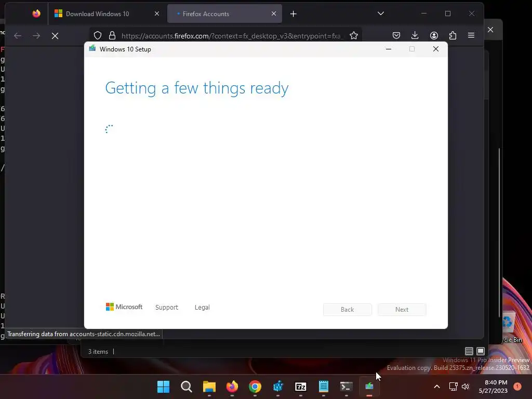Open the Support link in Setup
Viewport: 532px width, 399px height.
[167, 308]
